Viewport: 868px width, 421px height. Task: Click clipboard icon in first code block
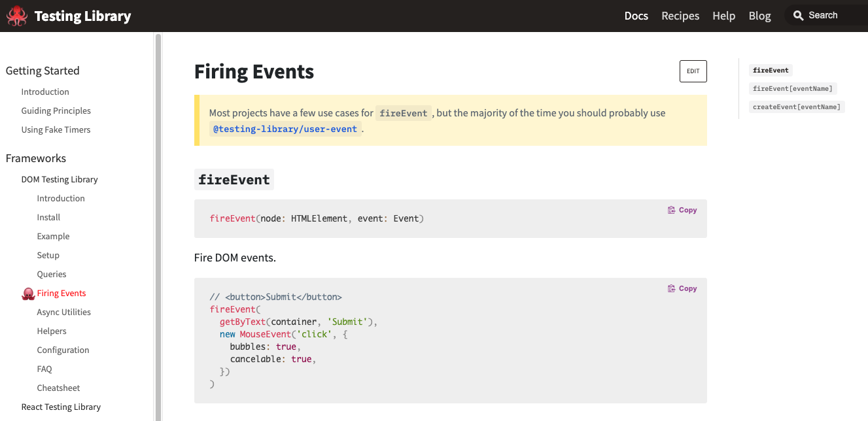pos(671,210)
